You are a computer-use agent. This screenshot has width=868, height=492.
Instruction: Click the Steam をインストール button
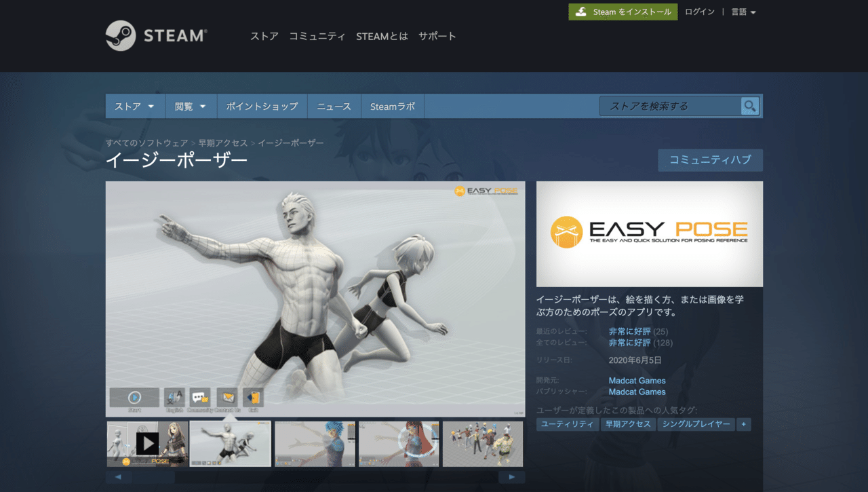point(623,12)
